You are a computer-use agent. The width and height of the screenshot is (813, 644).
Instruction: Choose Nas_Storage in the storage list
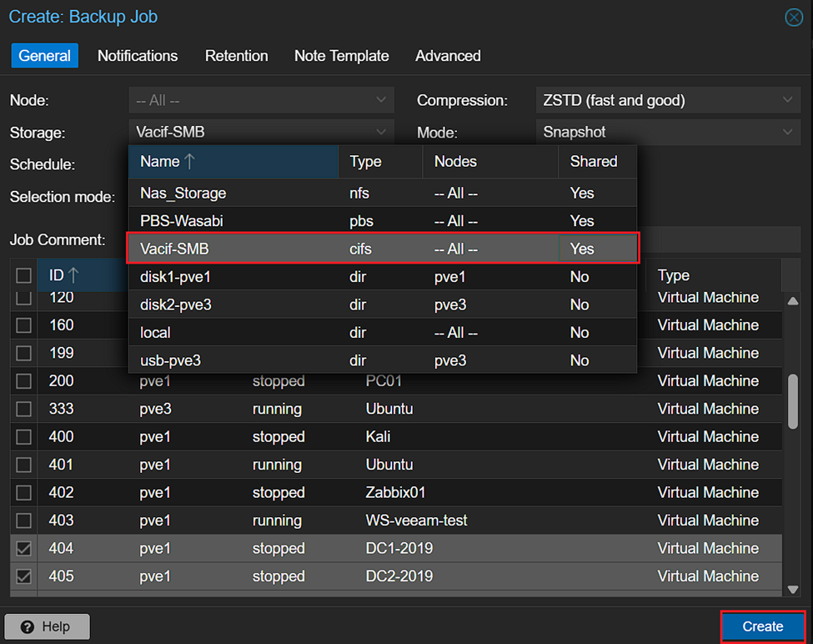[x=183, y=193]
